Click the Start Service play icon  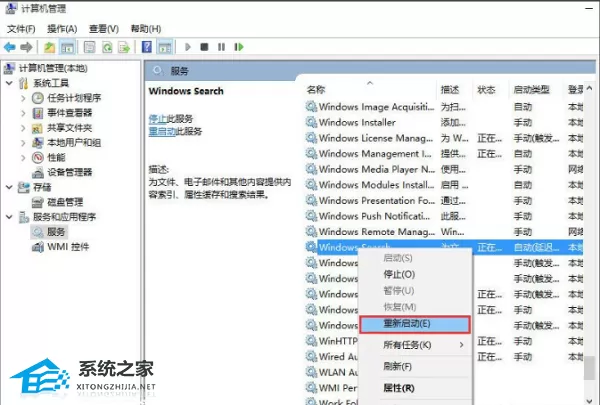click(188, 47)
